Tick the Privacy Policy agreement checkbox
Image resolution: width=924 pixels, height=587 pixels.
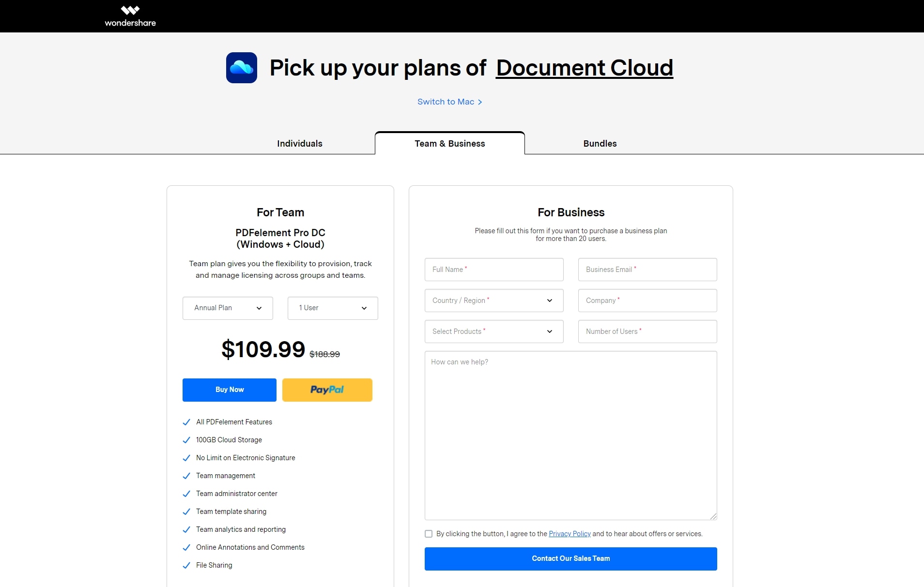tap(429, 534)
